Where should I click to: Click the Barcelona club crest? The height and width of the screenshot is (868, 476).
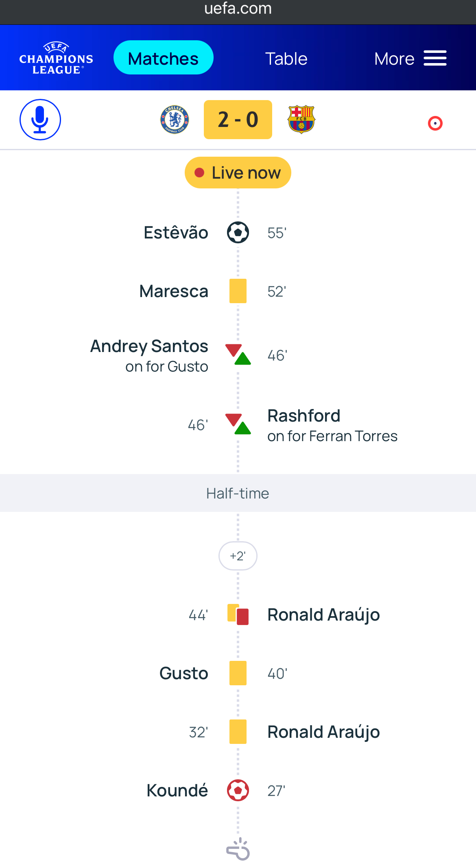tap(301, 120)
